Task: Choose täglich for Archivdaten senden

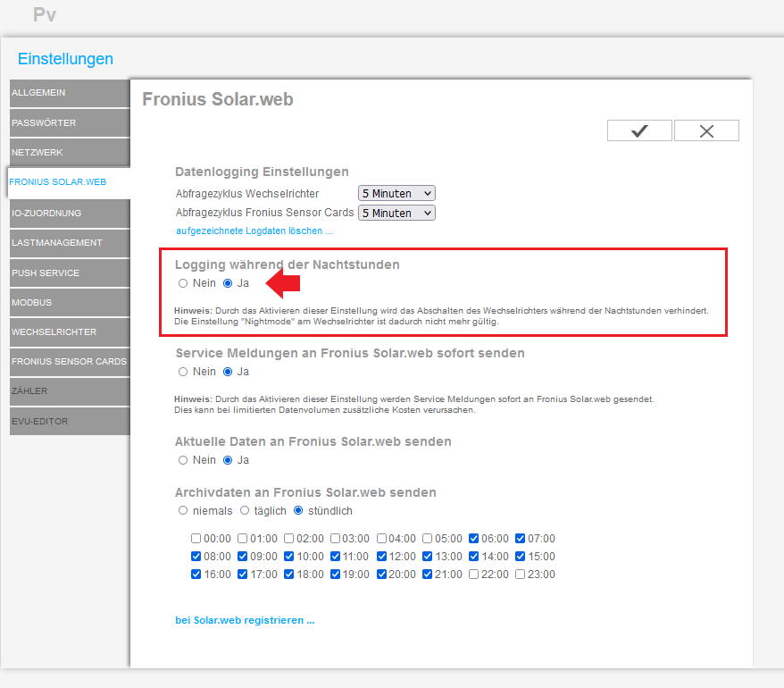Action: 245,511
